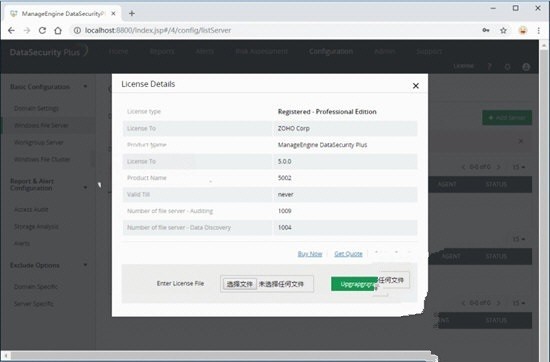Screen dimensions: 550x362
Task: Go to the Home tab
Action: coord(118,52)
